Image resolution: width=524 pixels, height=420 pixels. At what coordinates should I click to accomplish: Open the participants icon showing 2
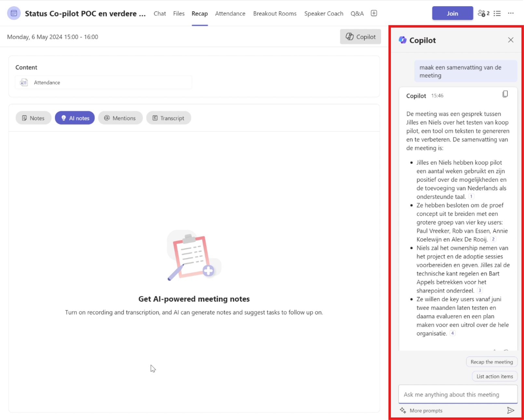[483, 13]
